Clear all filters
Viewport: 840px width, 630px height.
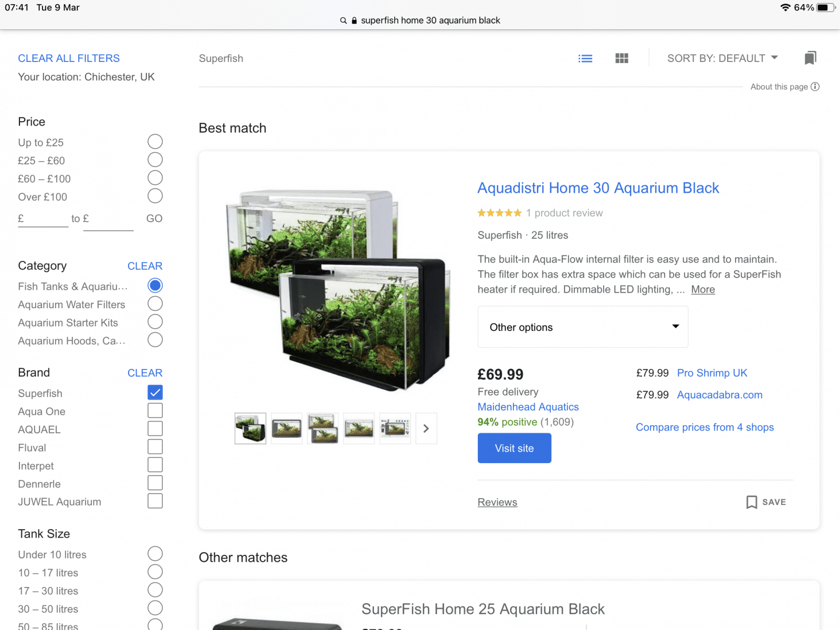point(69,58)
